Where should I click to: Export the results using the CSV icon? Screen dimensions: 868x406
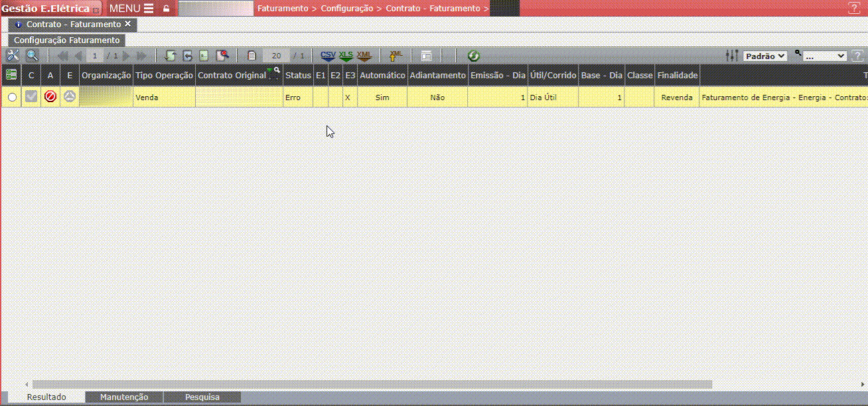point(328,56)
